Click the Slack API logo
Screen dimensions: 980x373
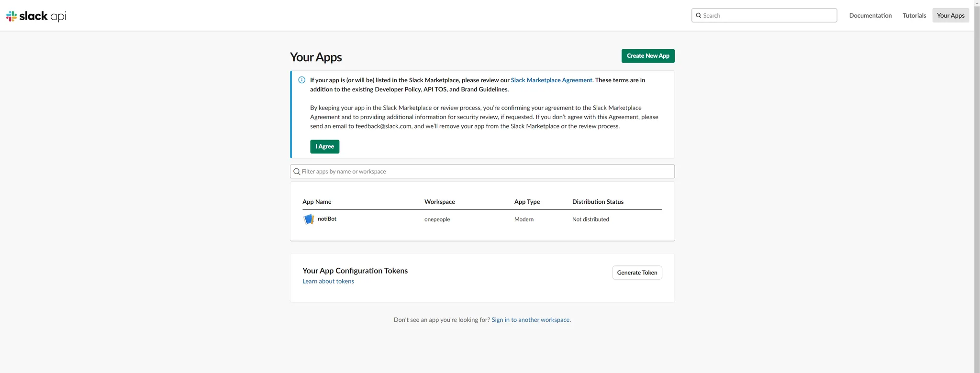point(36,16)
